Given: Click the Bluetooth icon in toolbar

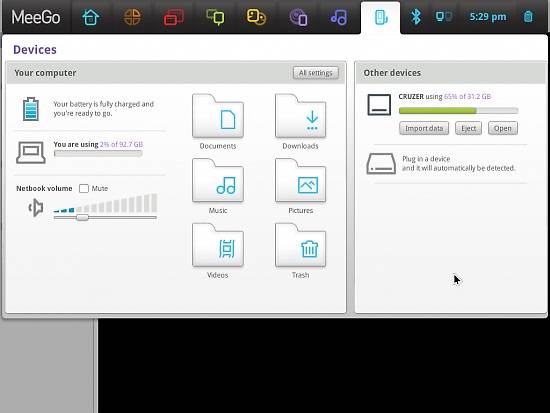Looking at the screenshot, I should click(416, 16).
